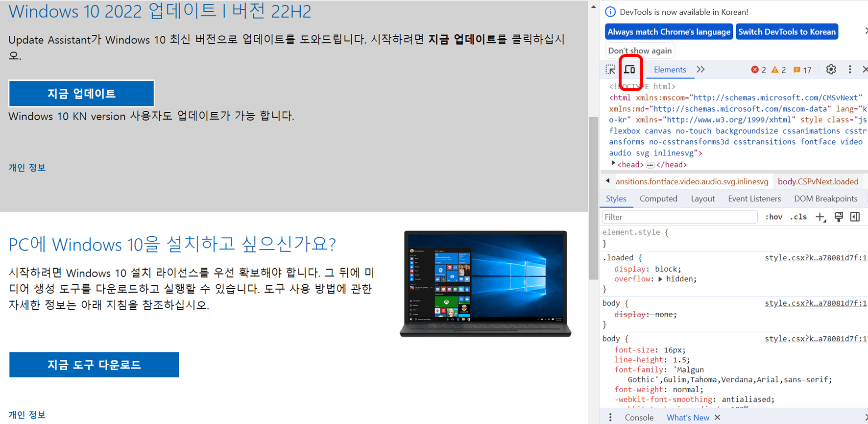Open style.csx link beside display: none rule
Screen dimensions: 868x424
pos(816,303)
